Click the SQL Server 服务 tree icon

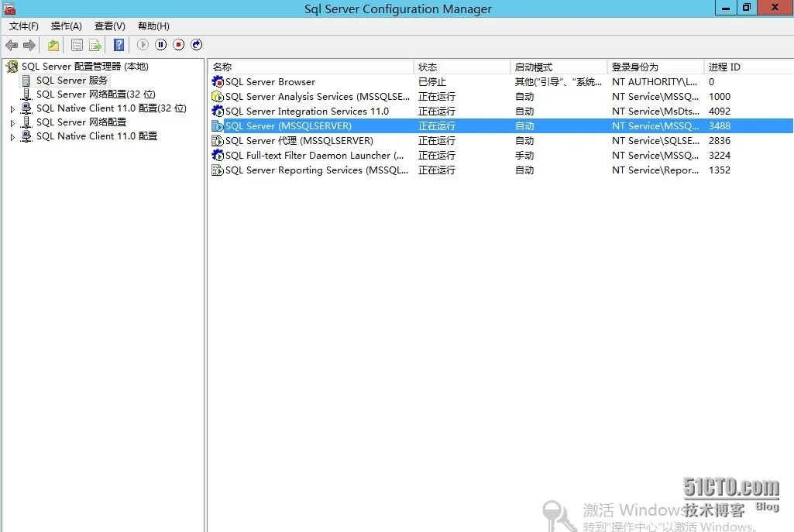pyautogui.click(x=26, y=81)
